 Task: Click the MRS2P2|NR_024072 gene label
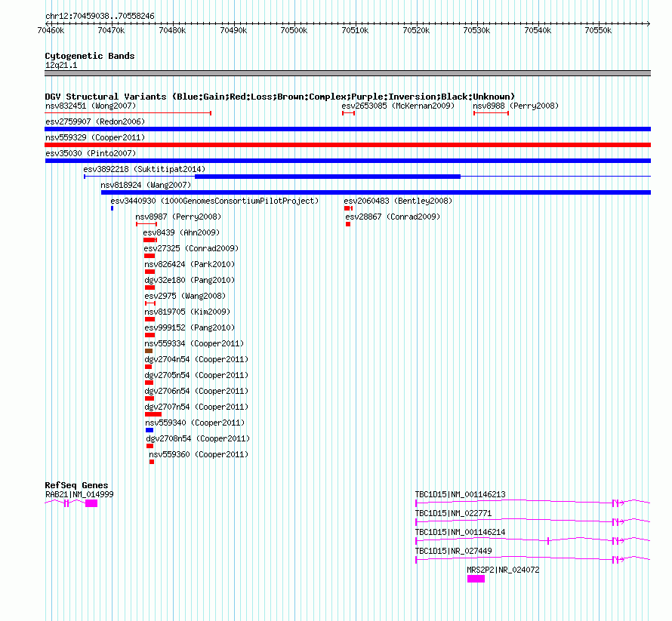503,570
